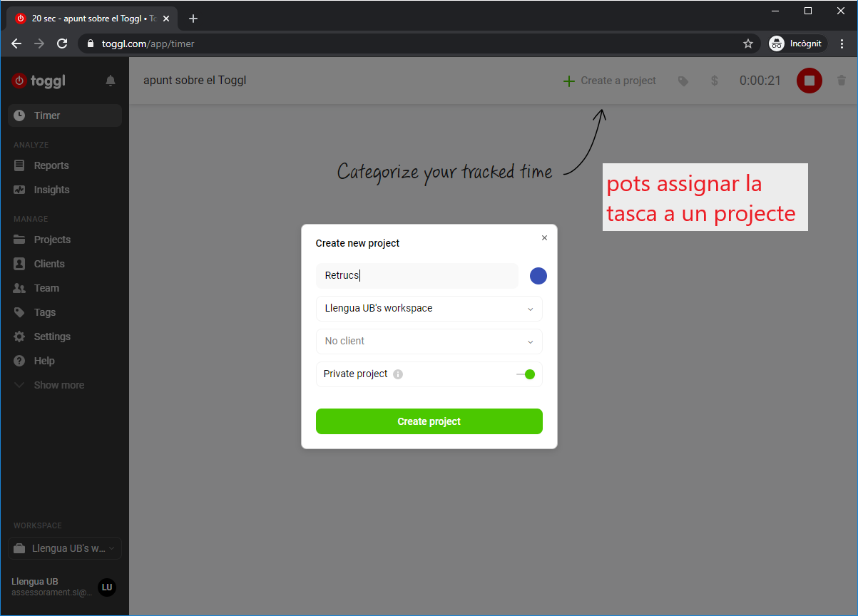Go to Projects in sidebar

pos(52,240)
